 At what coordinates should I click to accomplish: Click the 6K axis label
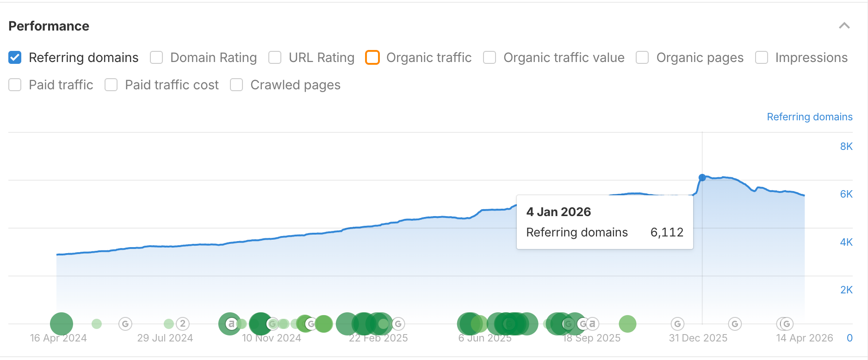[x=846, y=194]
